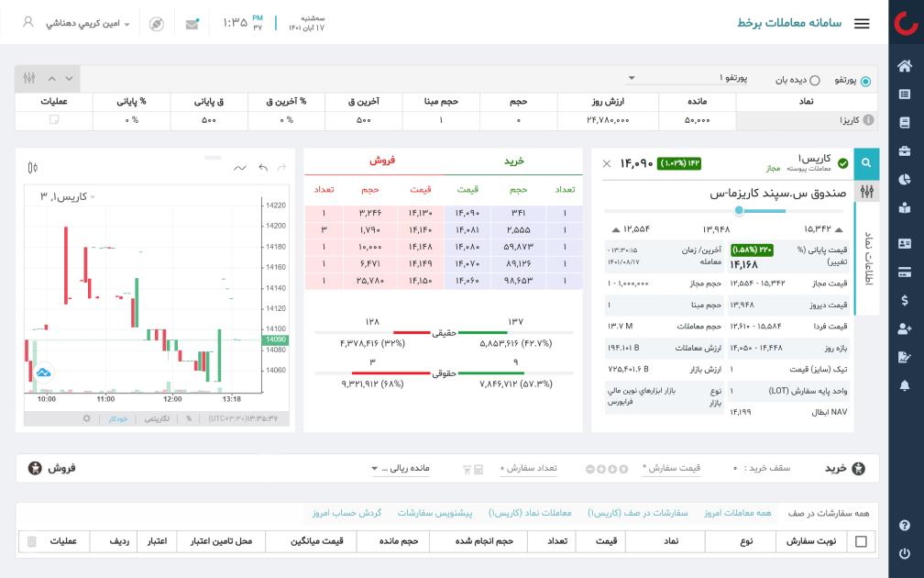Click the notifications bell in the sidebar
The height and width of the screenshot is (578, 924).
(x=905, y=385)
